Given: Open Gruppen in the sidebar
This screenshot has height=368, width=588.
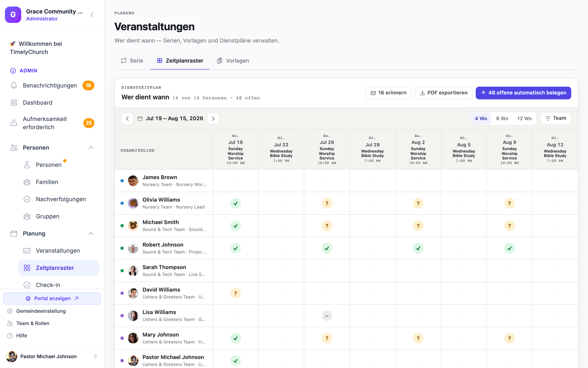Looking at the screenshot, I should [x=59, y=216].
